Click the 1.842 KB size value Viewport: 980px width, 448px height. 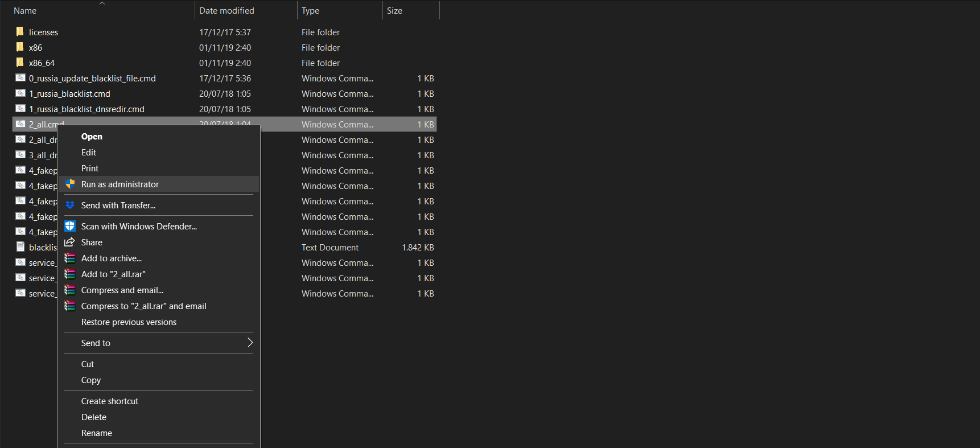418,248
